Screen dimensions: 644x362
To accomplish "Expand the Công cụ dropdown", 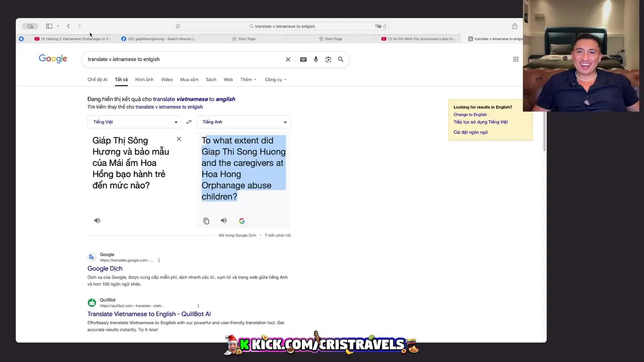I will coord(276,79).
